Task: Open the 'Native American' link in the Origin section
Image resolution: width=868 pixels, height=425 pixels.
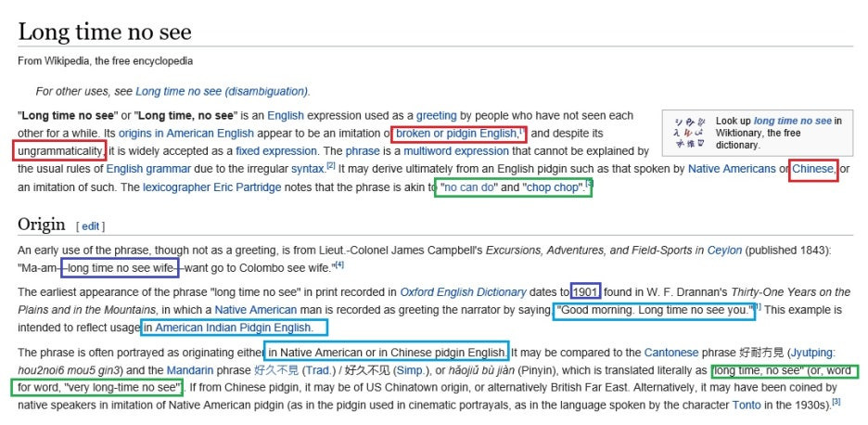Action: pos(256,310)
